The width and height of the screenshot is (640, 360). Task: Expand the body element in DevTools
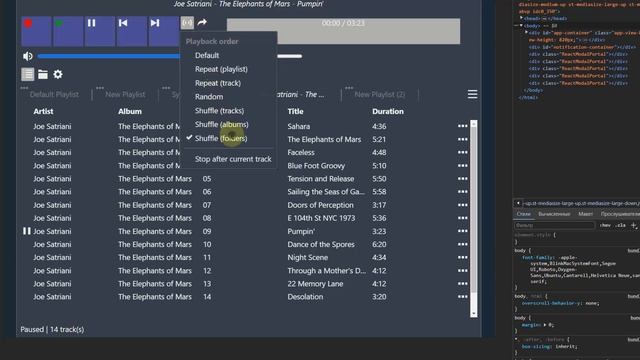click(x=521, y=25)
